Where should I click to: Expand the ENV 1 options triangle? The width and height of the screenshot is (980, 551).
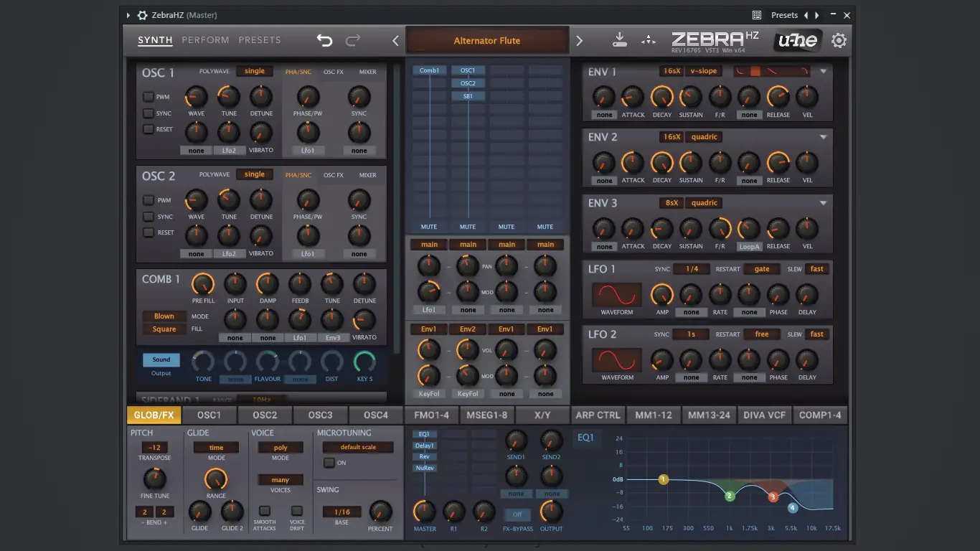click(823, 72)
